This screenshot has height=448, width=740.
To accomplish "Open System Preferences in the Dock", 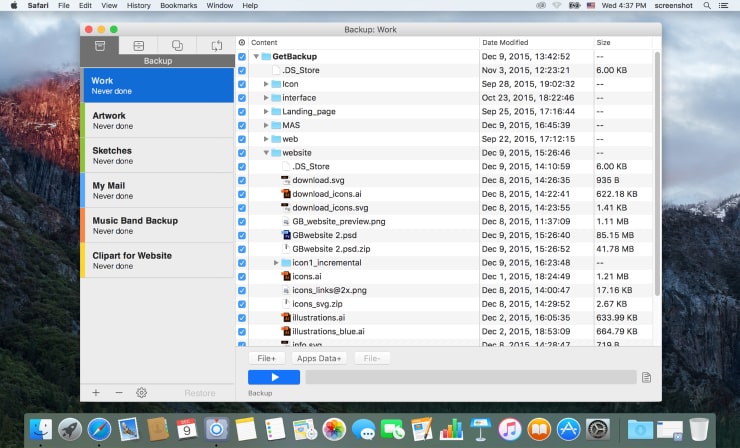I will tap(597, 429).
